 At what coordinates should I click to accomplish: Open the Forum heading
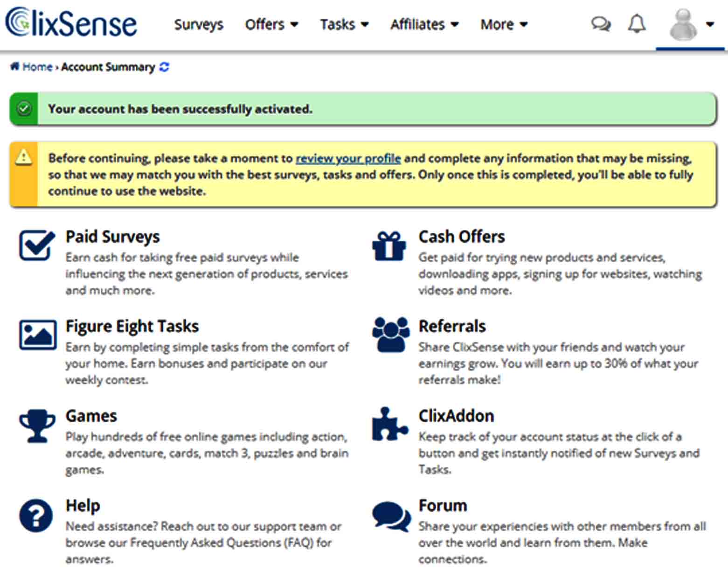tap(443, 505)
